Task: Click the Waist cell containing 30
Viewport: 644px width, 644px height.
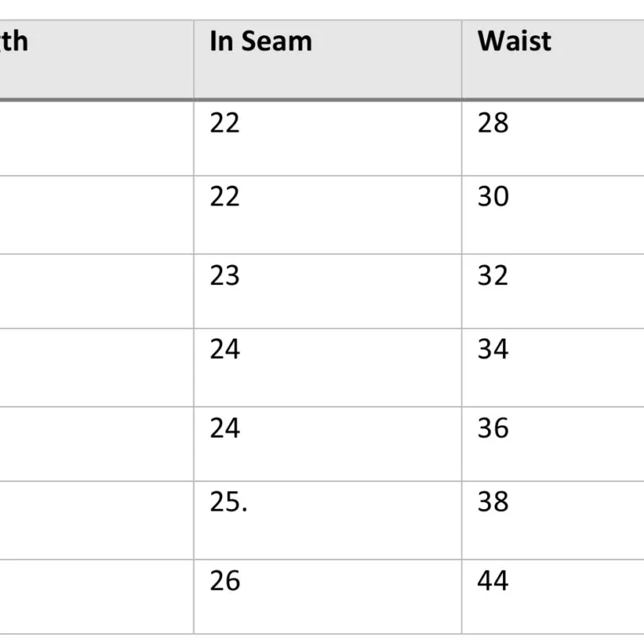Action: [x=493, y=197]
